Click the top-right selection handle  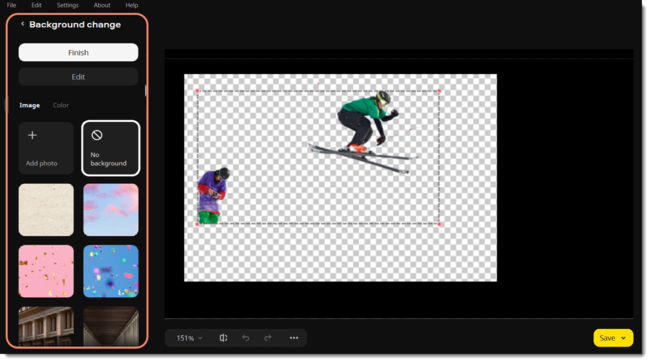click(x=439, y=90)
